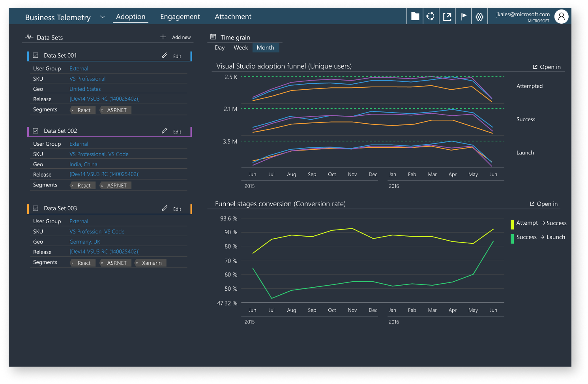Viewport: 588px width, 384px height.
Task: Click External user group in Data Set 002
Action: 79,144
